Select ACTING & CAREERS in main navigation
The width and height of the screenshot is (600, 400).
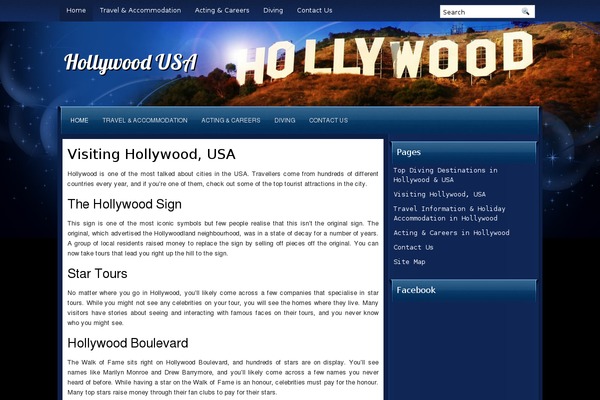point(231,120)
